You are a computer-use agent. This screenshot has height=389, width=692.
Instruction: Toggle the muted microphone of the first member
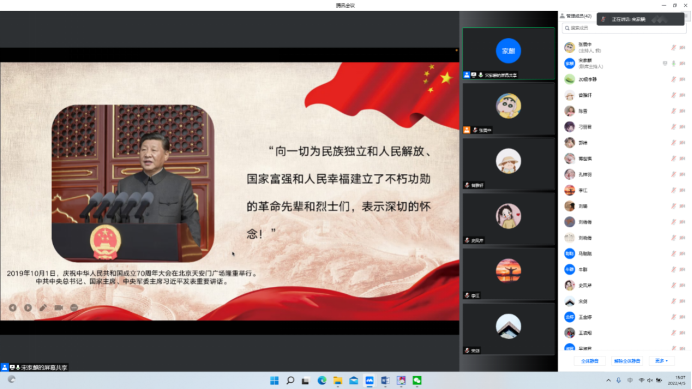(x=673, y=48)
